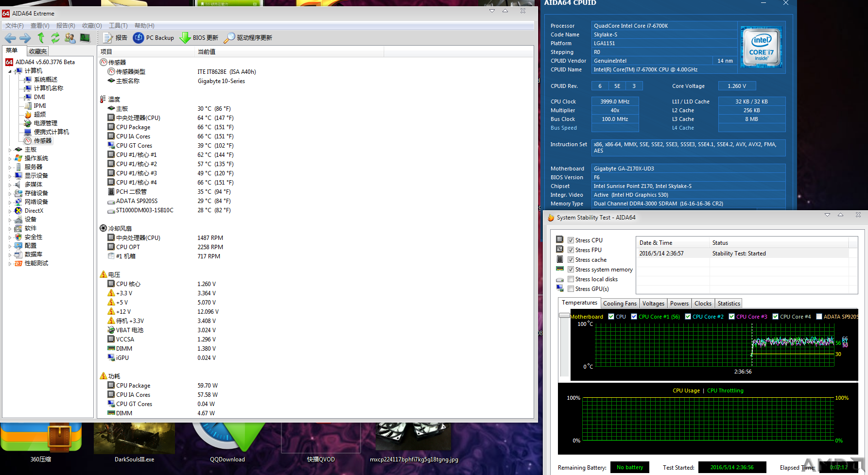Select 电源管理 tree item
The width and height of the screenshot is (868, 475).
[x=46, y=123]
